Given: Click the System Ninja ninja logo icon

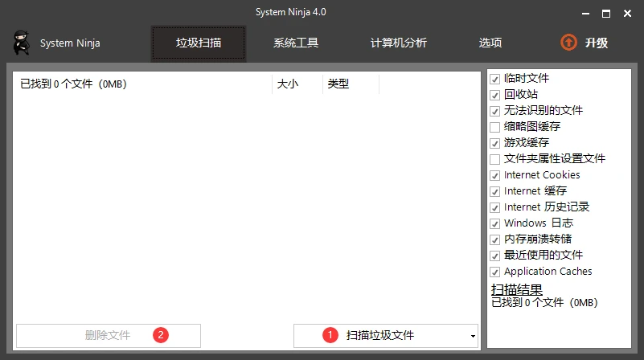Looking at the screenshot, I should (x=22, y=43).
